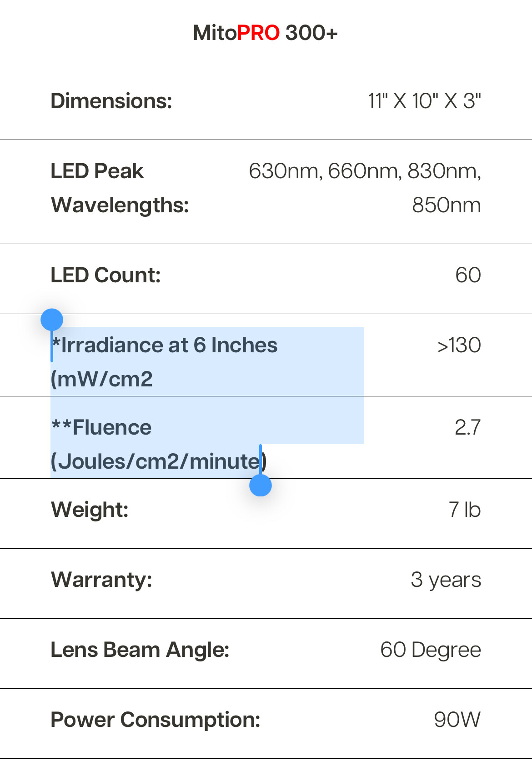
Task: Tap the 60 Degree value
Action: (x=431, y=650)
